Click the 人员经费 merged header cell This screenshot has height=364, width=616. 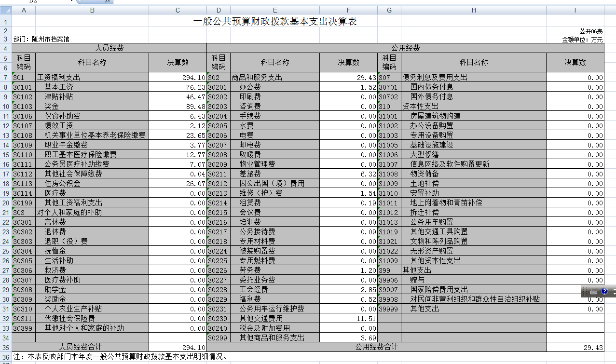(x=109, y=48)
